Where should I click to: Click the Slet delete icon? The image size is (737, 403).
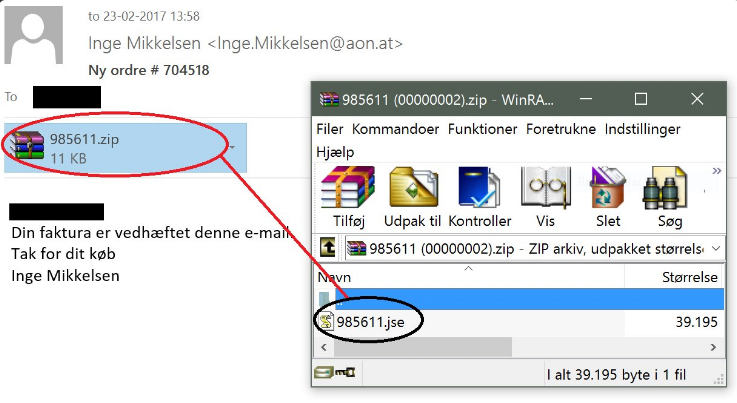click(607, 187)
